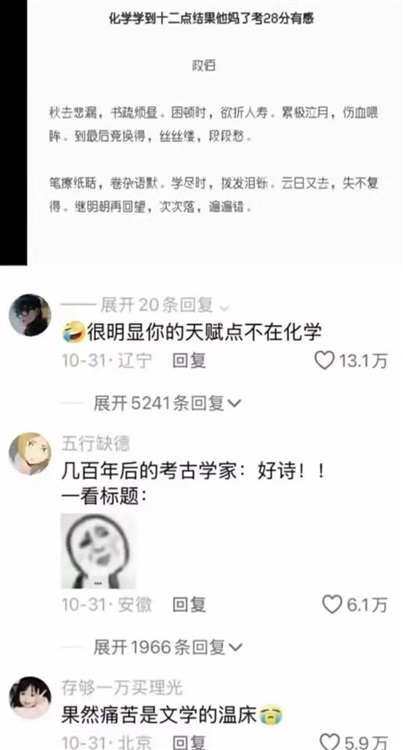This screenshot has width=403, height=750.
Task: Like the 很明显你的天赋点不在化学 comment
Action: (x=325, y=360)
